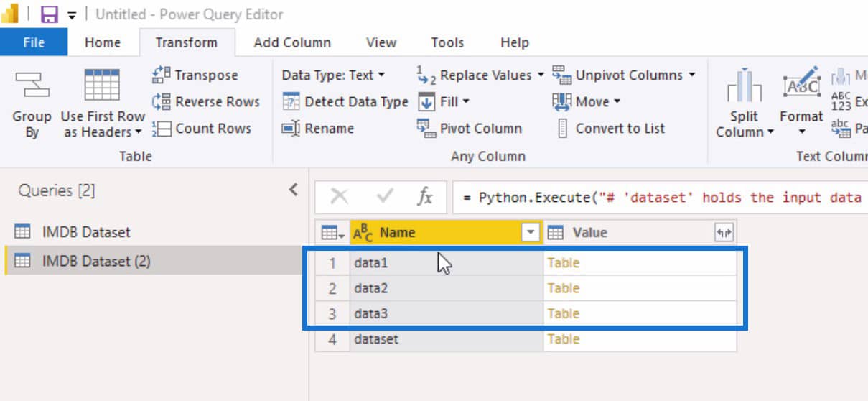The image size is (868, 401).
Task: Select the data2 cell
Action: tap(447, 288)
